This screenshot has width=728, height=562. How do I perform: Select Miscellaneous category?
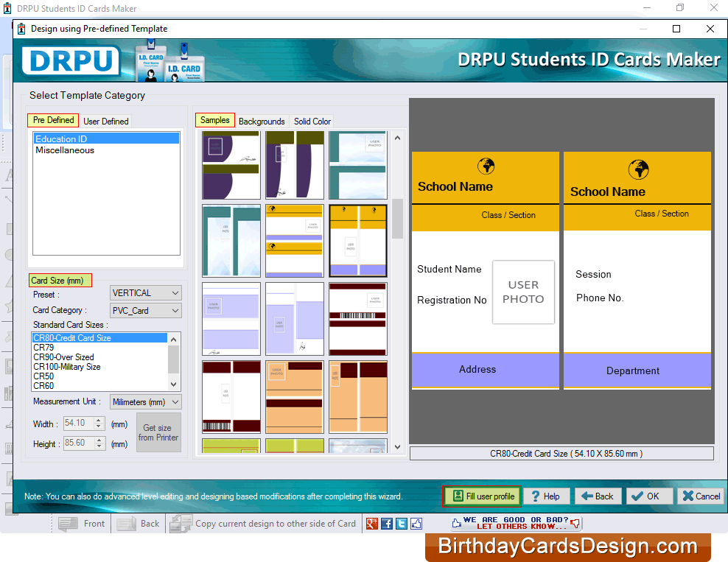(x=106, y=150)
